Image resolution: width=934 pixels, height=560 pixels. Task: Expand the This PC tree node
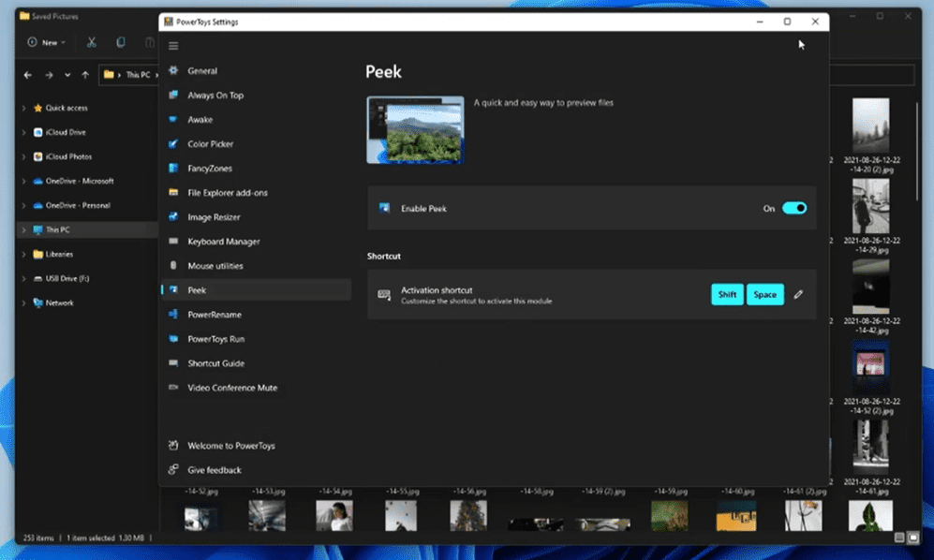click(x=23, y=229)
